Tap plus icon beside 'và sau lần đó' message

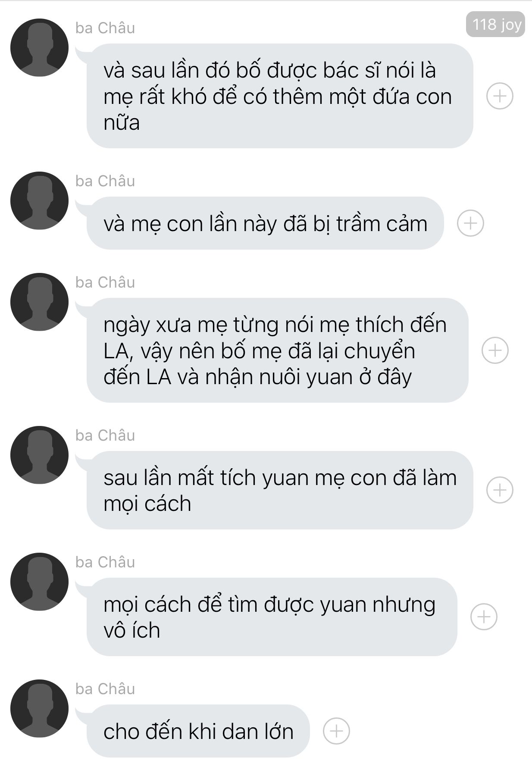[x=500, y=96]
